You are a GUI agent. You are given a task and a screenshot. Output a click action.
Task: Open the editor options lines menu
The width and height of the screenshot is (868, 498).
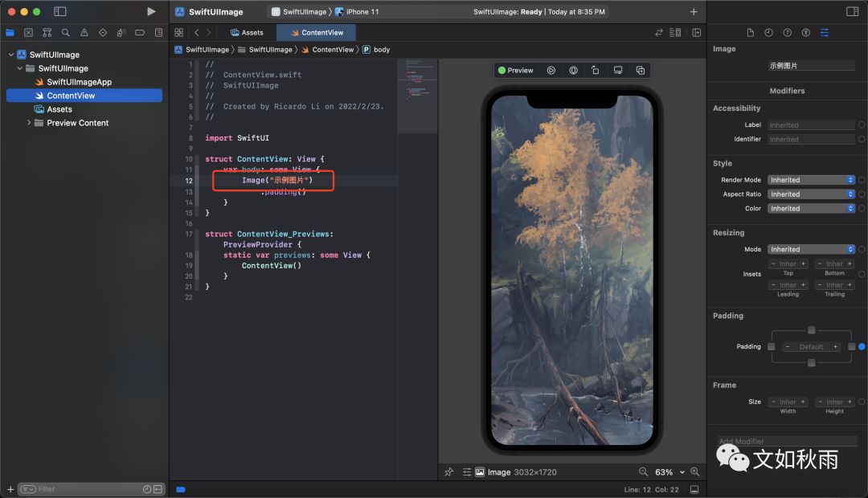pos(675,33)
